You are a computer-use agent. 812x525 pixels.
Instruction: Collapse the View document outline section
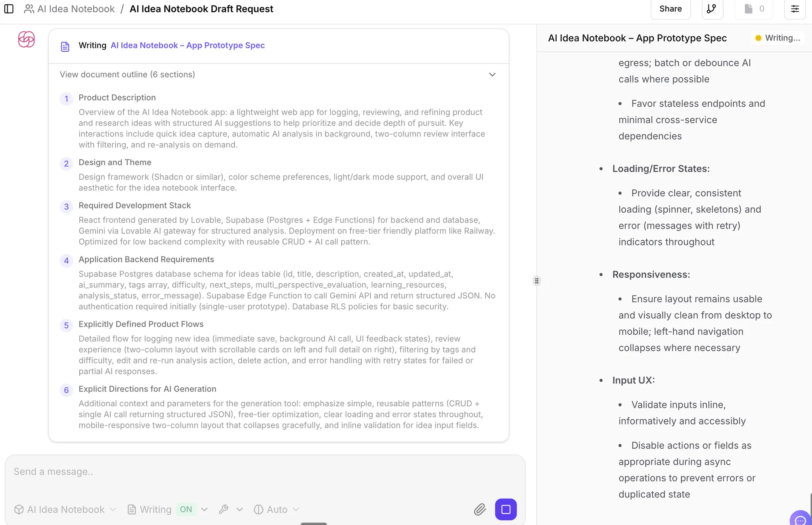pyautogui.click(x=492, y=75)
